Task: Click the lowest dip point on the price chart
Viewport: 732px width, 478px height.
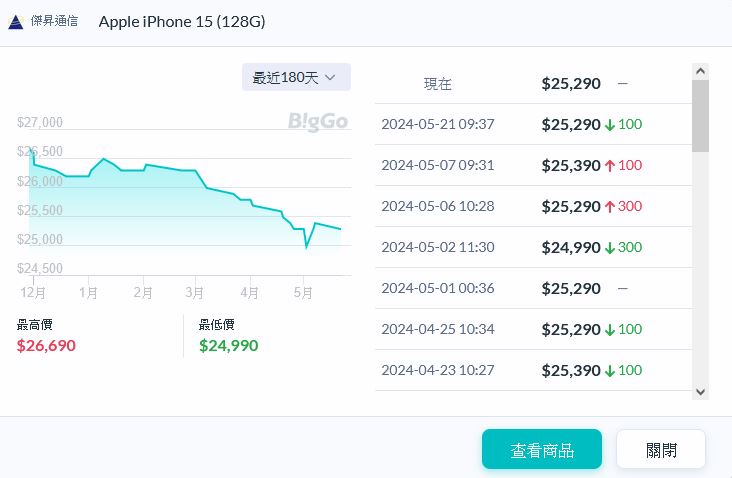Action: click(x=306, y=246)
